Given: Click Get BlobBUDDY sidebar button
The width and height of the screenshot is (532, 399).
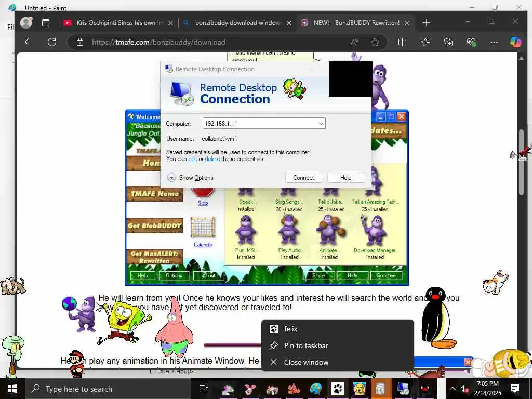Looking at the screenshot, I should pyautogui.click(x=155, y=225).
